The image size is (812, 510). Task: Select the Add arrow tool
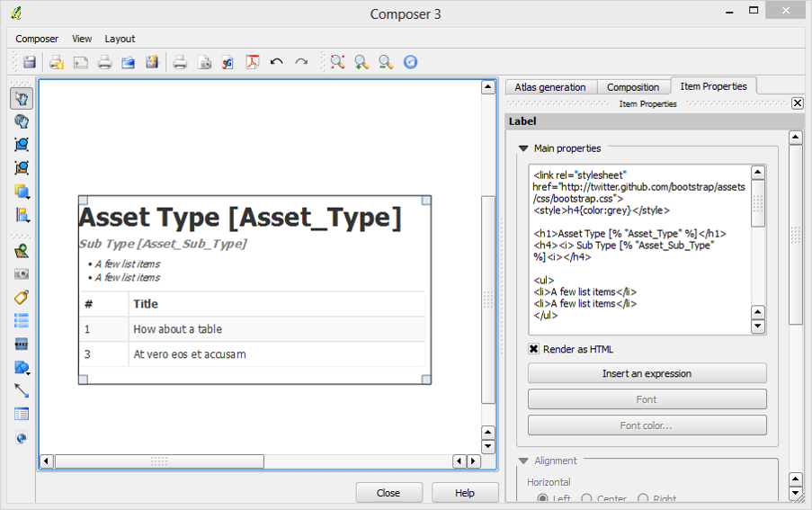click(x=22, y=390)
